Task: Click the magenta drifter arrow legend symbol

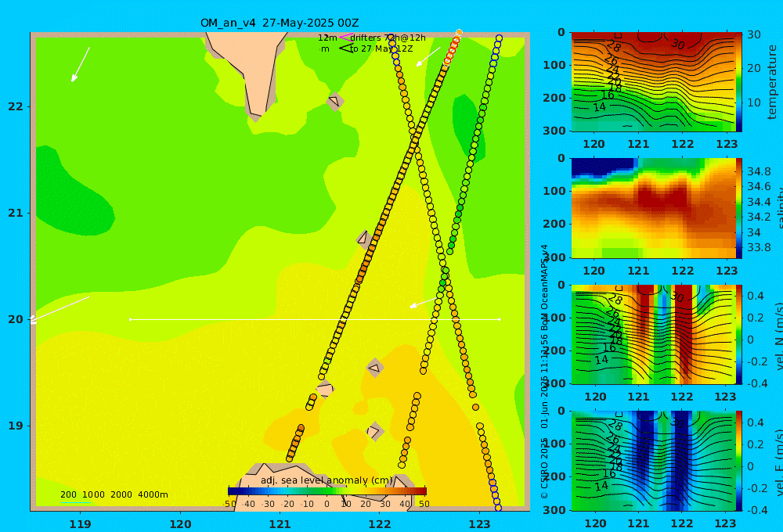Action: point(346,37)
